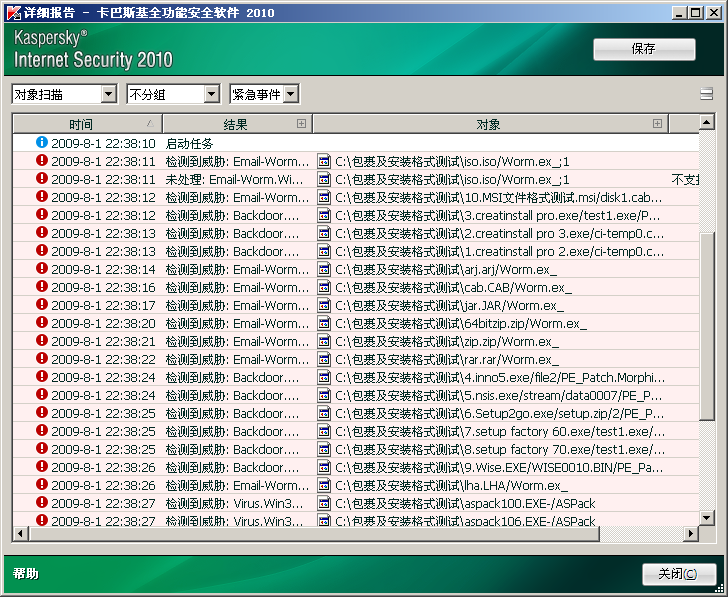Open the 帮助 help link
The image size is (728, 597).
pyautogui.click(x=26, y=574)
